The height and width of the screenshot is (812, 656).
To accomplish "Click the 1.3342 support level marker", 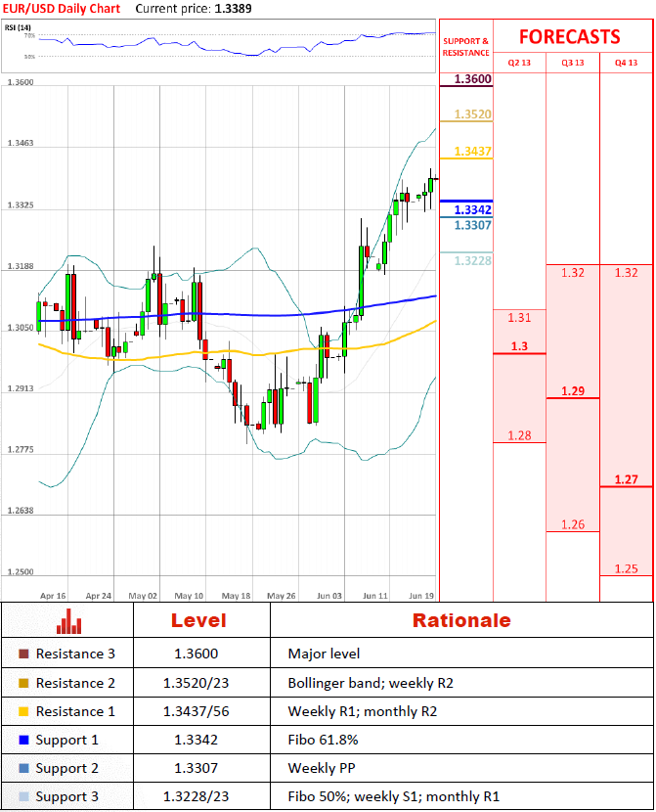I will coord(473,209).
